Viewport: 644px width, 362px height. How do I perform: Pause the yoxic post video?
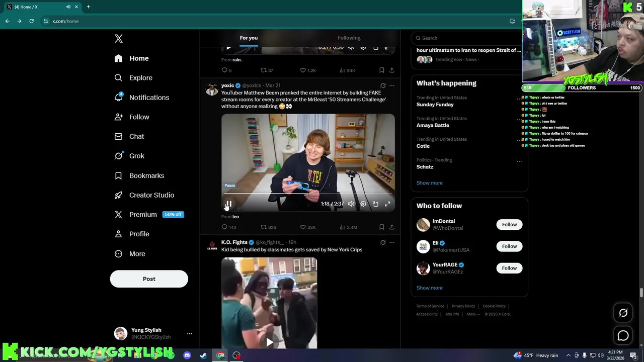click(x=228, y=204)
